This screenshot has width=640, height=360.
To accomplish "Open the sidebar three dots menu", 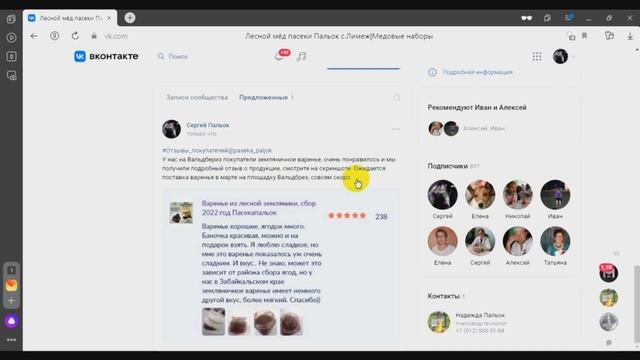I will click(11, 340).
